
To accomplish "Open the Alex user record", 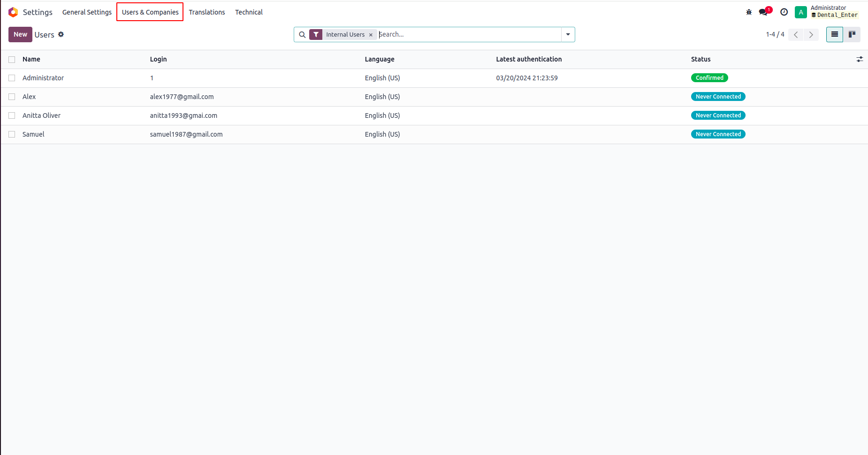I will tap(29, 97).
